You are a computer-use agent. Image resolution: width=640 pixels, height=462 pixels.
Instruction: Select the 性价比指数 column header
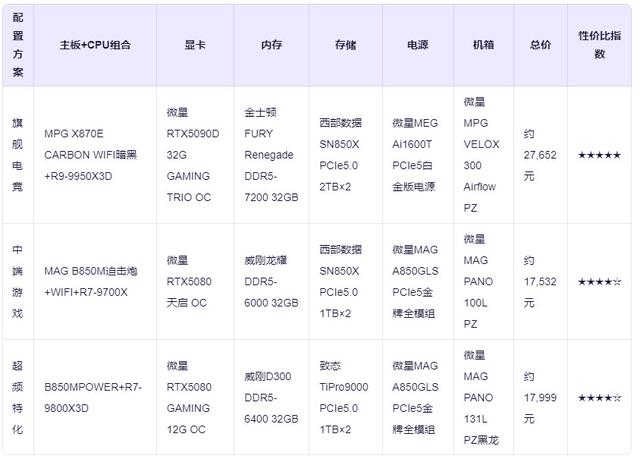click(599, 45)
